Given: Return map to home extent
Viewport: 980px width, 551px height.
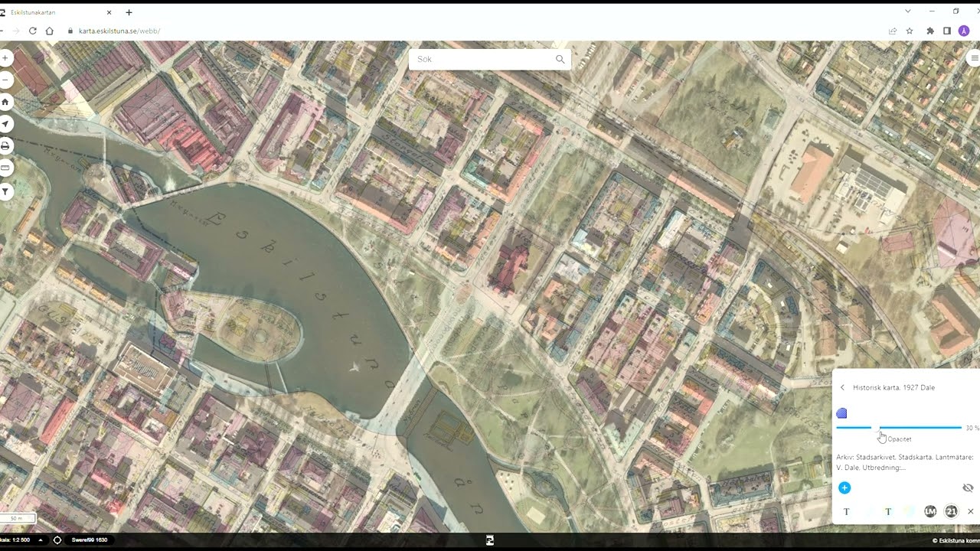Looking at the screenshot, I should click(x=5, y=102).
